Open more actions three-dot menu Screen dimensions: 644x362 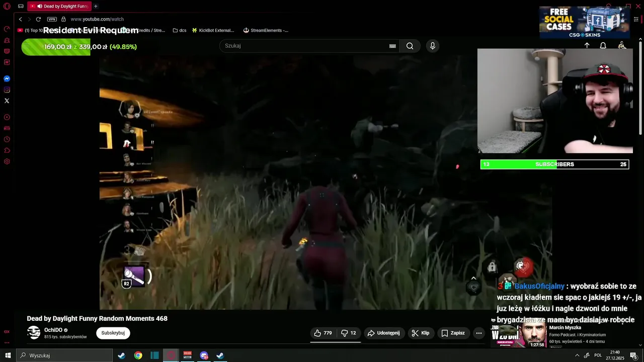(479, 333)
